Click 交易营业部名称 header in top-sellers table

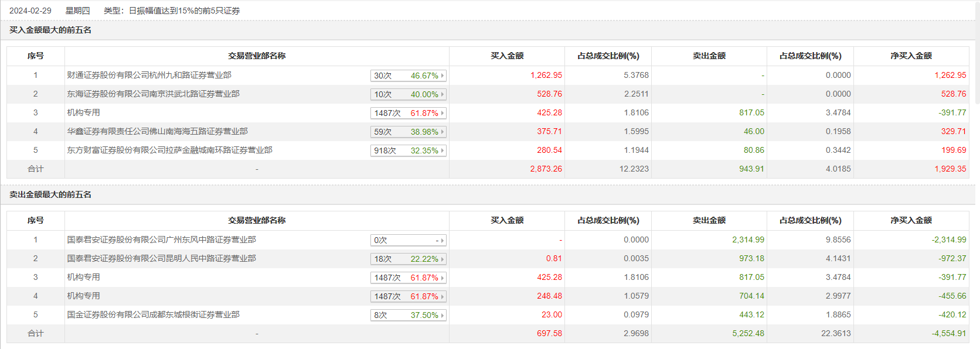257,220
